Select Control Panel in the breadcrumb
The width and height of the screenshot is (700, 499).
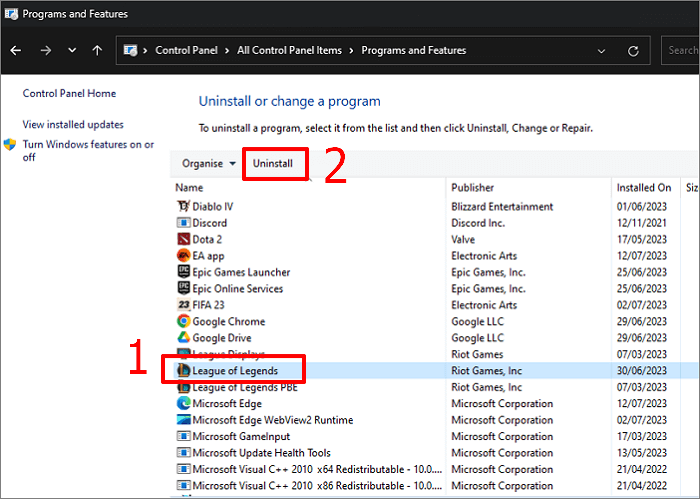[187, 50]
